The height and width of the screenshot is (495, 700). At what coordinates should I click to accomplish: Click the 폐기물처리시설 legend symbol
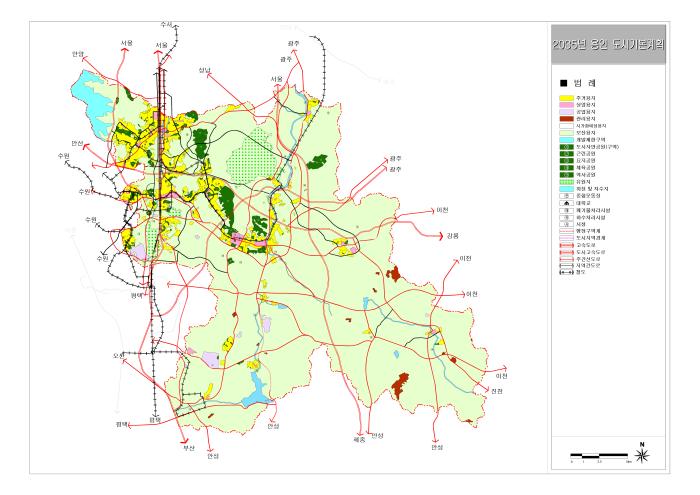click(566, 208)
